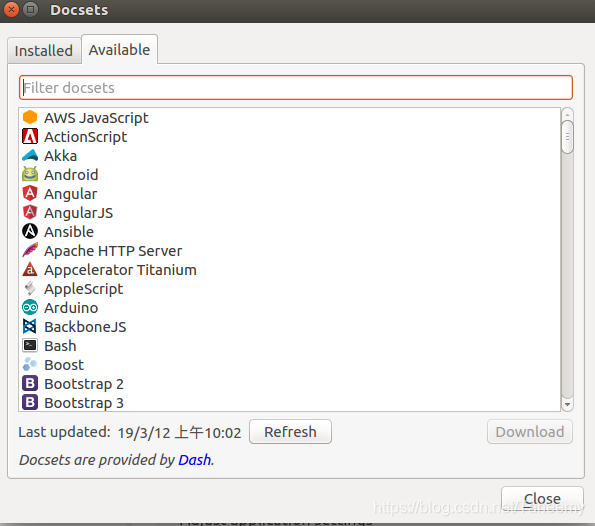
Task: Click the Appcelerator Titanium icon
Action: [30, 269]
